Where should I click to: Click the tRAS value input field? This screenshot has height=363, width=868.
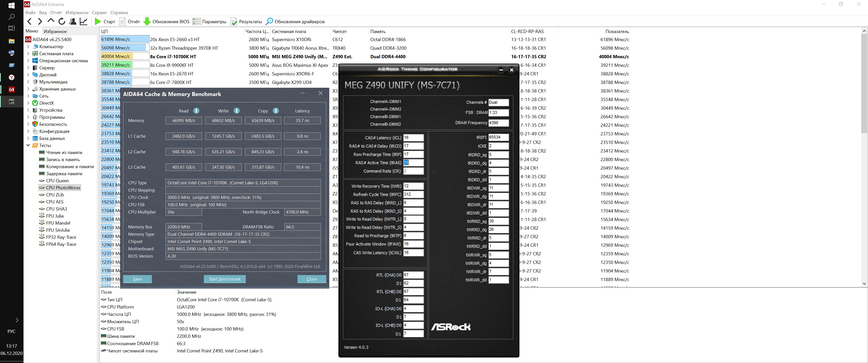click(413, 163)
